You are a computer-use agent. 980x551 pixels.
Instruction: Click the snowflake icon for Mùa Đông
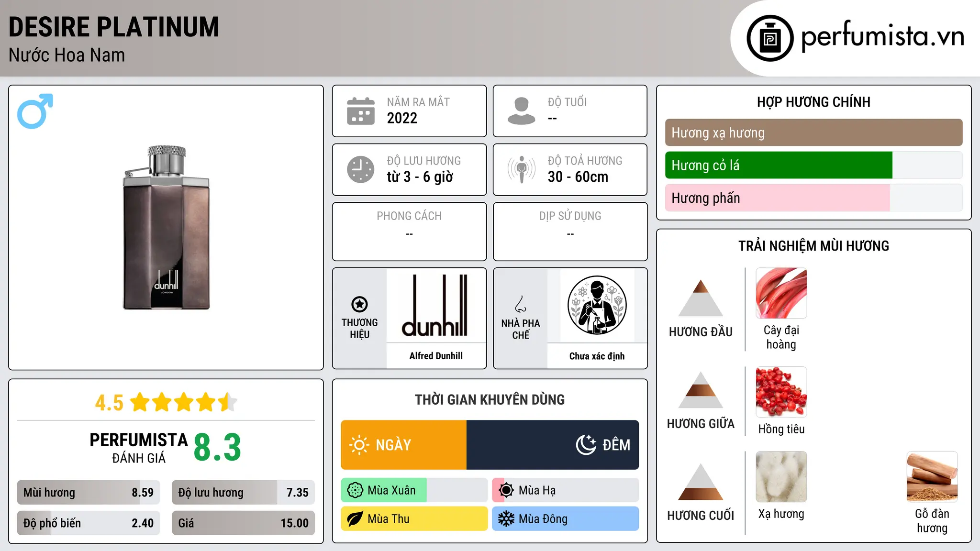coord(506,519)
